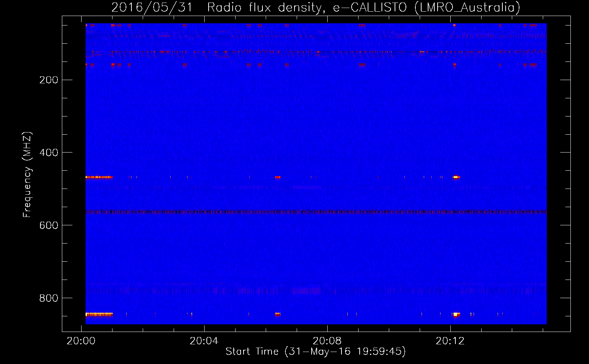The width and height of the screenshot is (589, 364).
Task: Click the 'Frequency (MHZ)' axis label
Action: [27, 174]
